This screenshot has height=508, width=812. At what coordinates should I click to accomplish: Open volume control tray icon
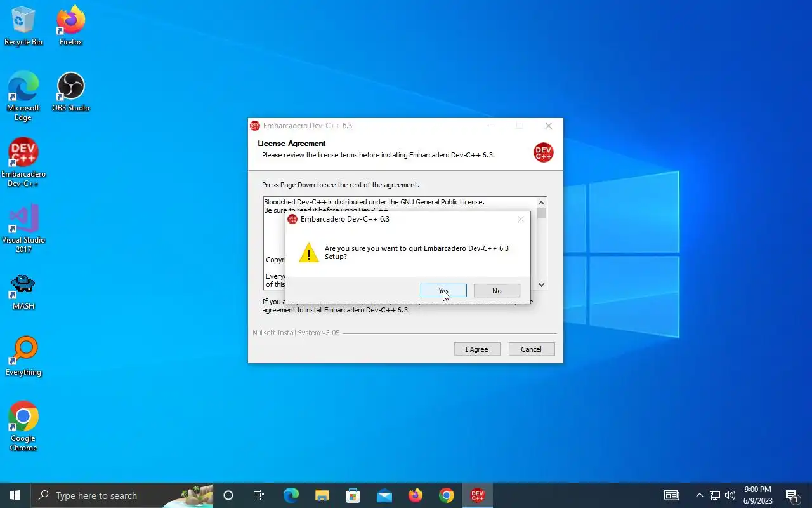(x=730, y=495)
